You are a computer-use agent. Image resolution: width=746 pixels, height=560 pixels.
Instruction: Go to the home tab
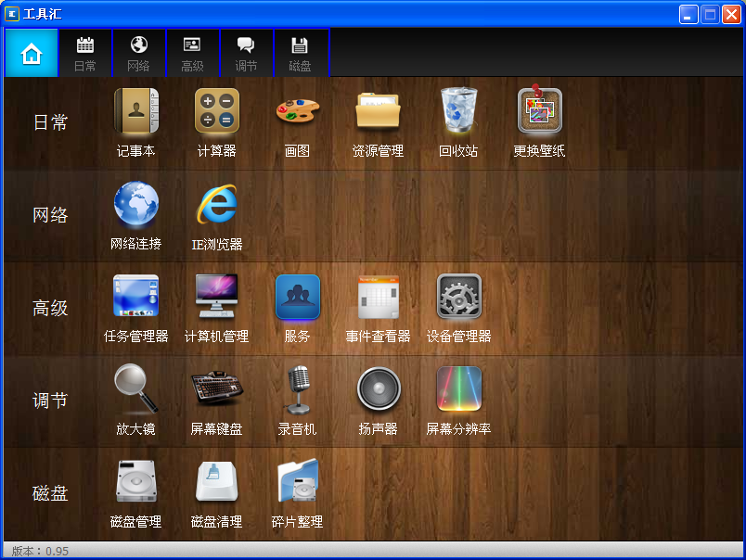point(32,53)
